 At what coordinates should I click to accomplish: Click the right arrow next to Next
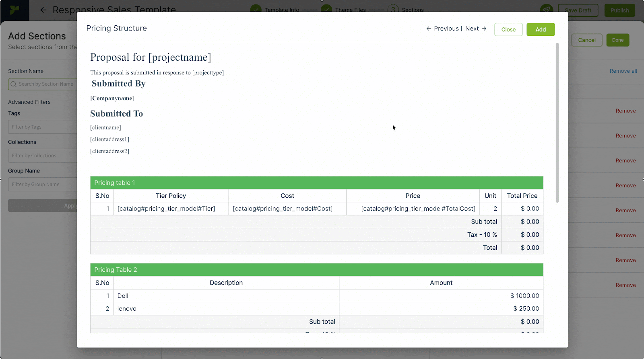[484, 29]
